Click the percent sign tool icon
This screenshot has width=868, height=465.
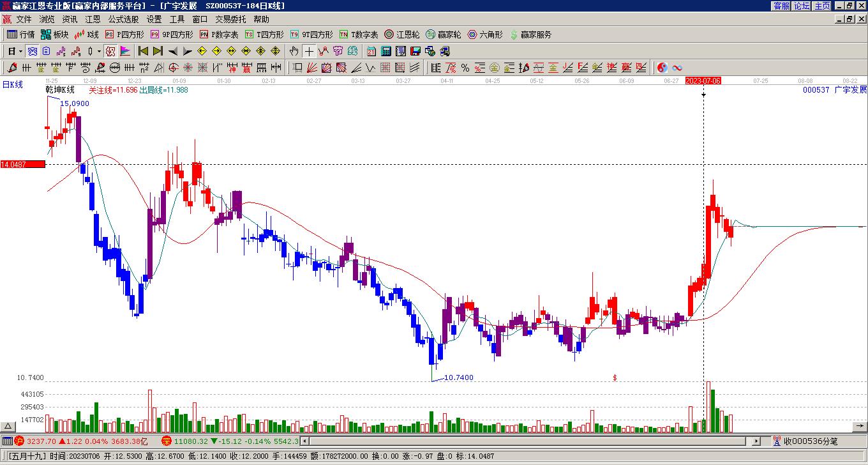[465, 68]
